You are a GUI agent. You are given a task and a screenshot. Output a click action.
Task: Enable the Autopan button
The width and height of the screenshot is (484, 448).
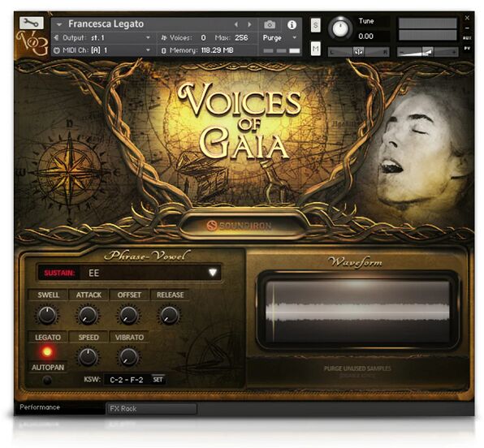47,380
